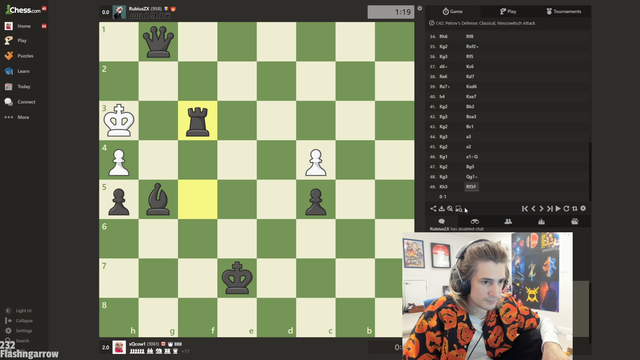Select move 49... Rf3# in move list

point(471,187)
